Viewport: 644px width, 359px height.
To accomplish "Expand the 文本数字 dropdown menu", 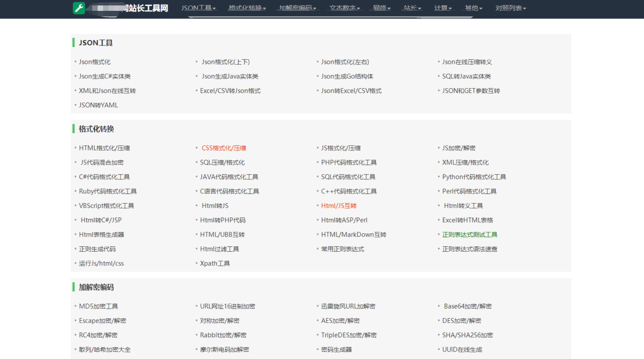I will 344,7.
